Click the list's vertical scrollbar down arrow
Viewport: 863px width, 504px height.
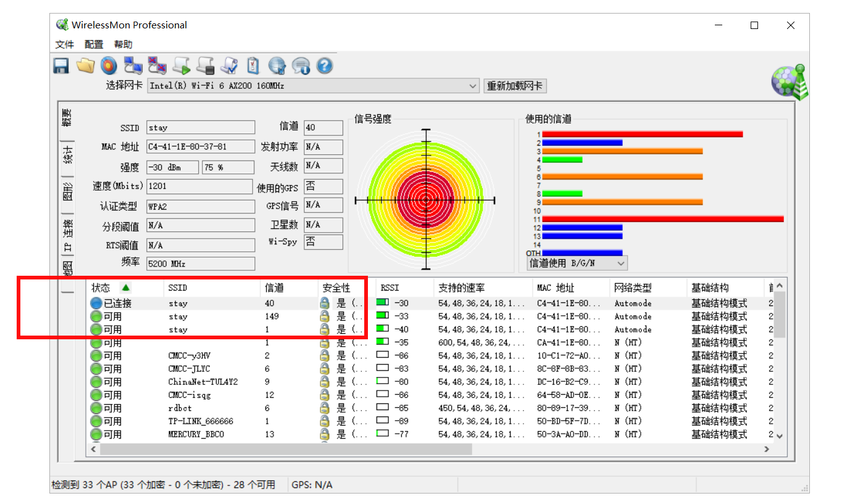[779, 436]
